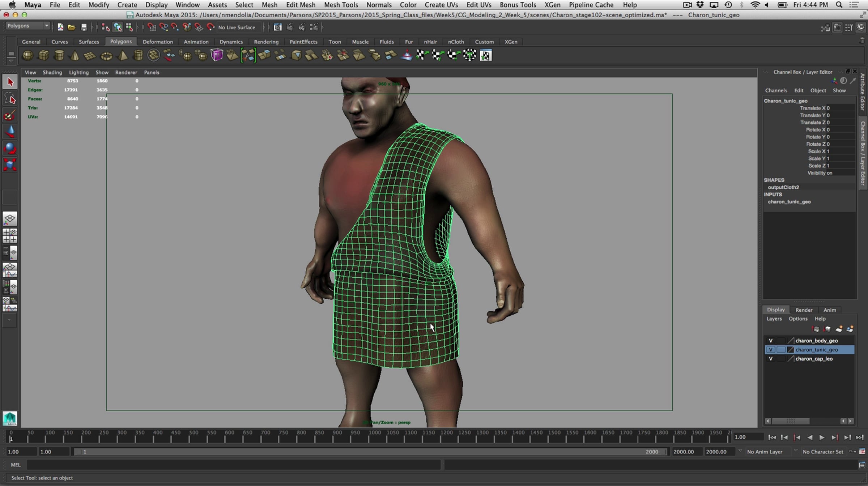Create a polygon sphere from the shelf
Screen dimensions: 868x486
27,55
